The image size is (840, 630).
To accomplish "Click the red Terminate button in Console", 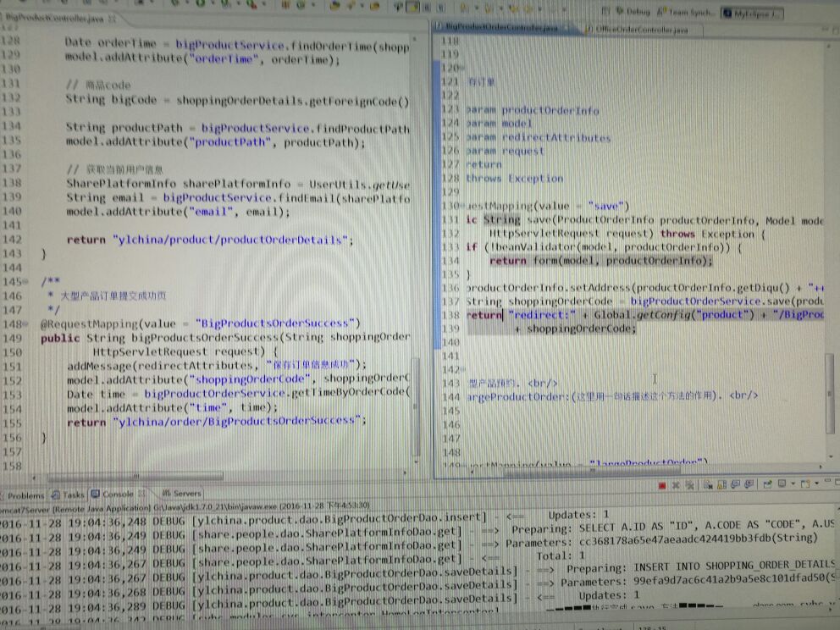I will [x=662, y=485].
